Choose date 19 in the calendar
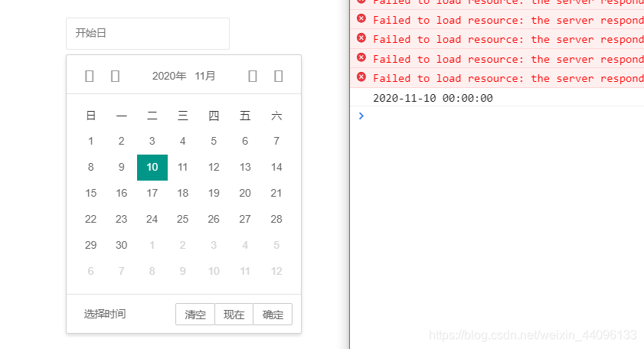 [214, 193]
